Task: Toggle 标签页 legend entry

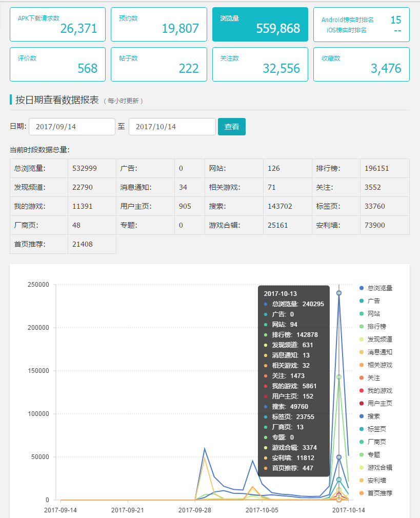Action: pyautogui.click(x=372, y=429)
